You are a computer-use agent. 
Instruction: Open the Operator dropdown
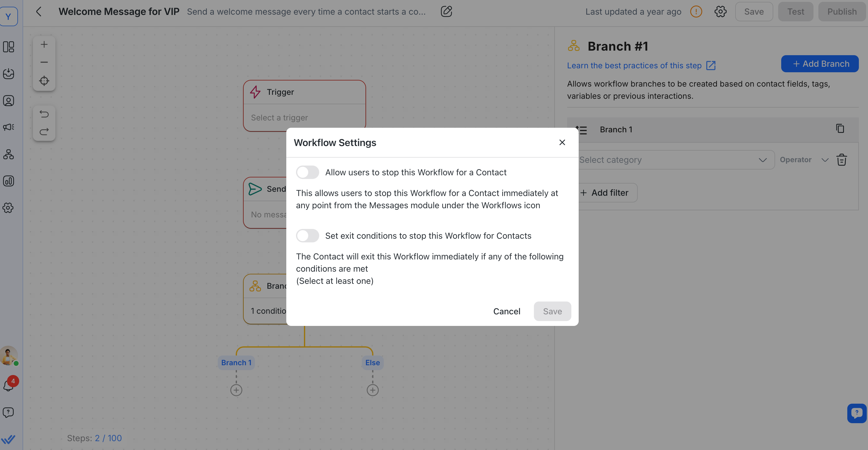tap(804, 160)
